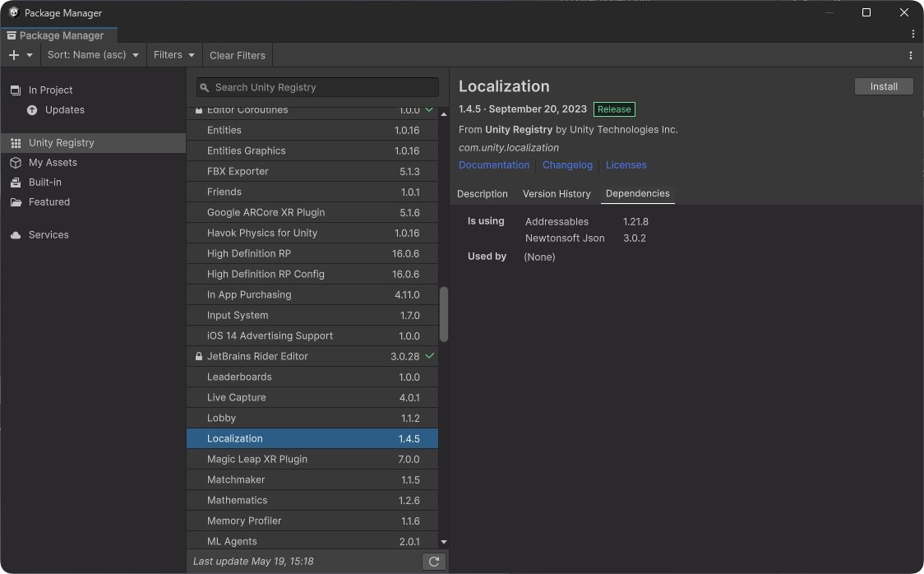Viewport: 924px width, 574px height.
Task: Select the Package Manager window tab
Action: tap(59, 35)
